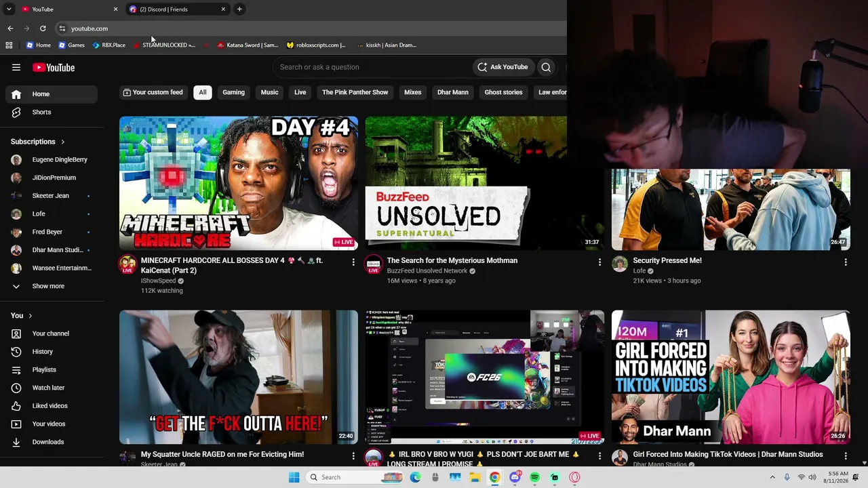This screenshot has height=488, width=868.
Task: Switch to the Discord Friends tab
Action: (x=178, y=9)
